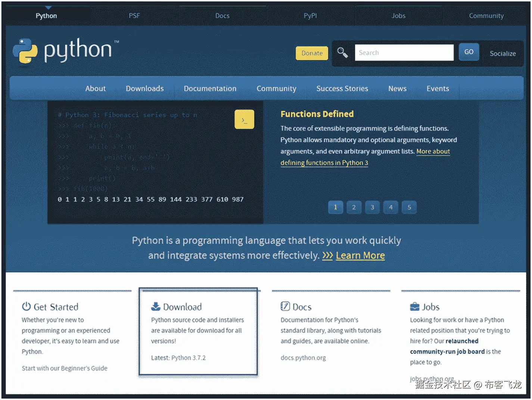Open the docs.python.org link

[x=303, y=358]
